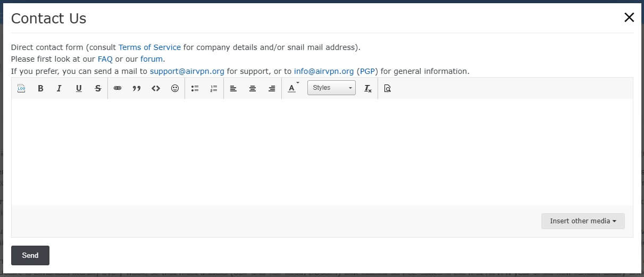Screen dimensions: 644x277
Task: Apply strikethrough to text
Action: (x=98, y=89)
